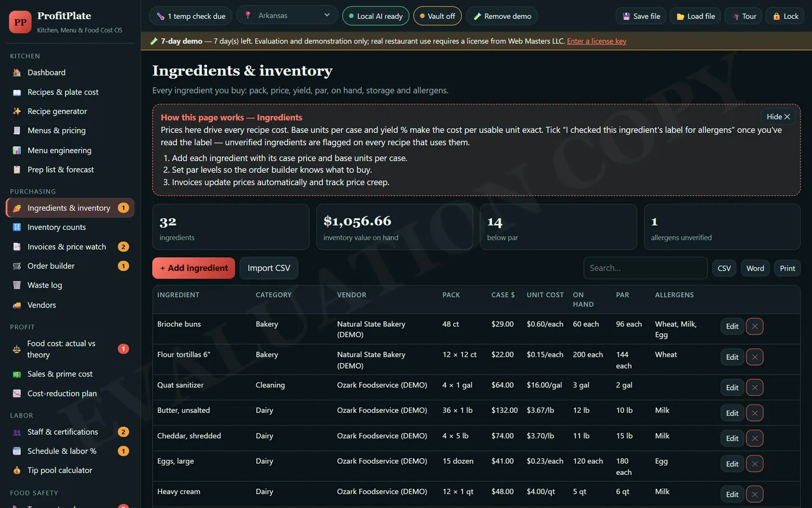Toggle the Vault off indicator

click(437, 16)
